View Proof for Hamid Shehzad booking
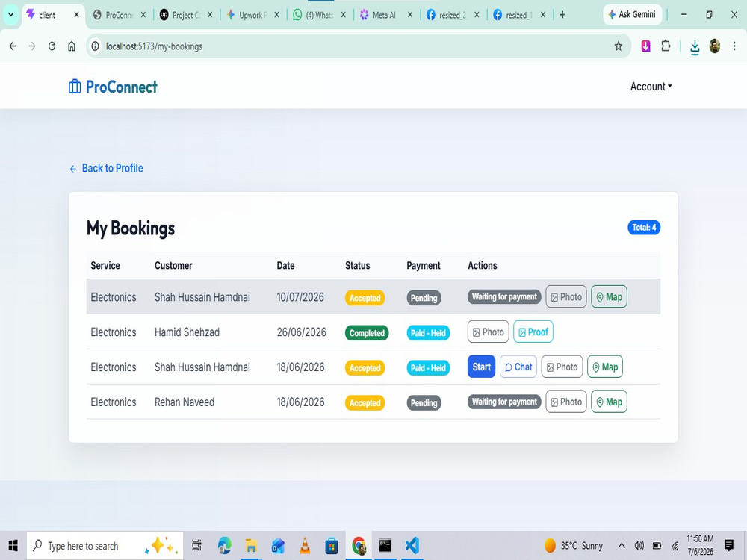Screen dimensions: 747x560 coord(533,332)
